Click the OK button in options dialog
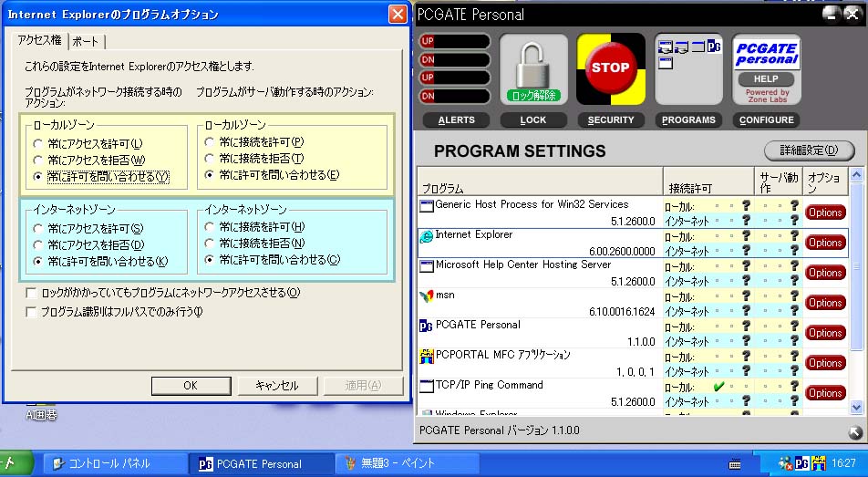The height and width of the screenshot is (477, 868). (x=191, y=386)
